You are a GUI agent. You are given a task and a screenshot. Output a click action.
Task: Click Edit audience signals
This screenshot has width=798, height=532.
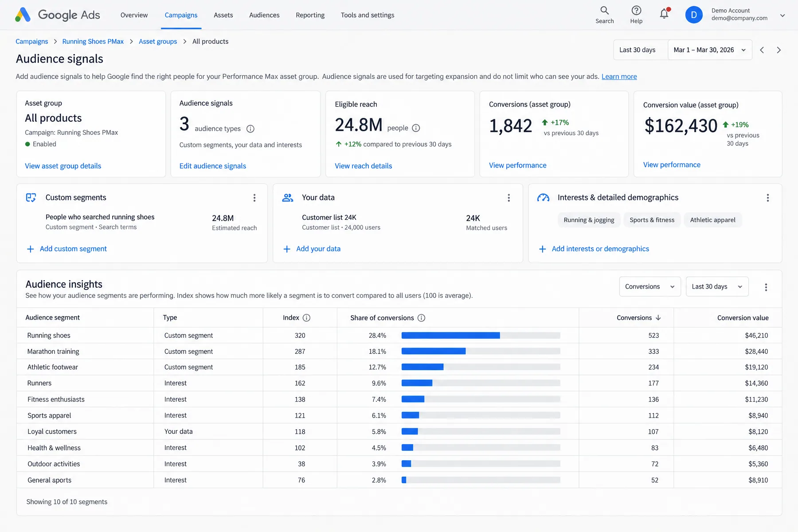(213, 166)
